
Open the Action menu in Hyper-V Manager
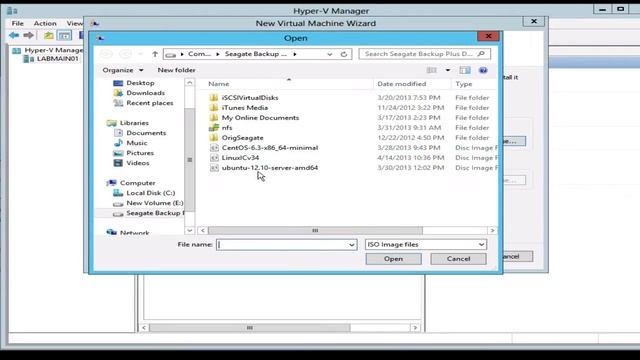[45, 23]
